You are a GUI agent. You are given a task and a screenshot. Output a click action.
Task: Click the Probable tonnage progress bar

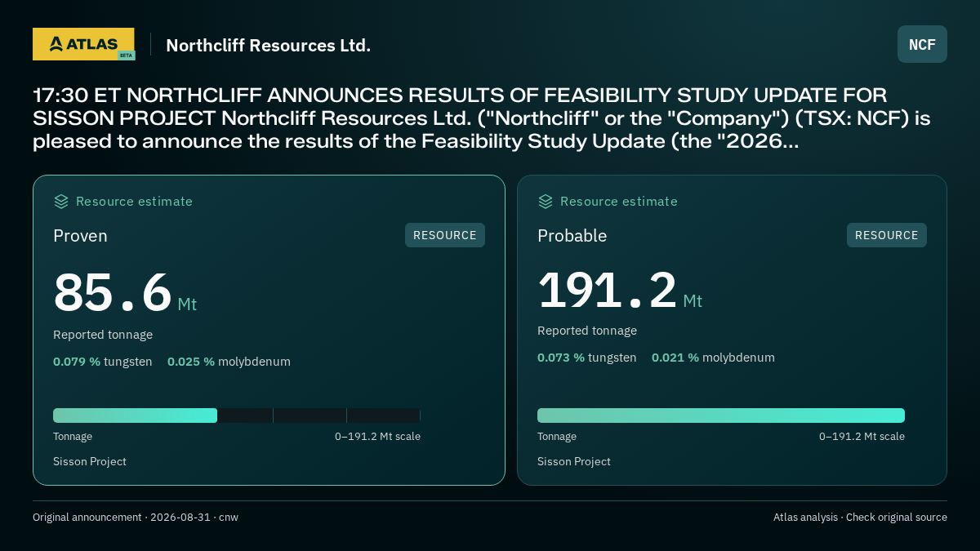pos(721,415)
